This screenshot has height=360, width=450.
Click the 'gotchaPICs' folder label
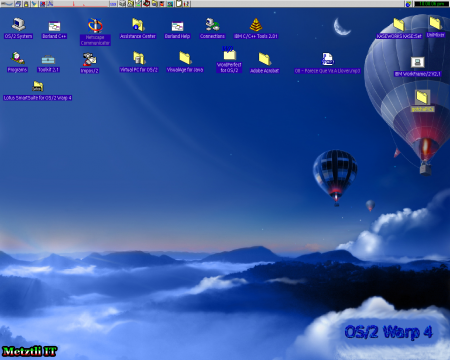(422, 109)
